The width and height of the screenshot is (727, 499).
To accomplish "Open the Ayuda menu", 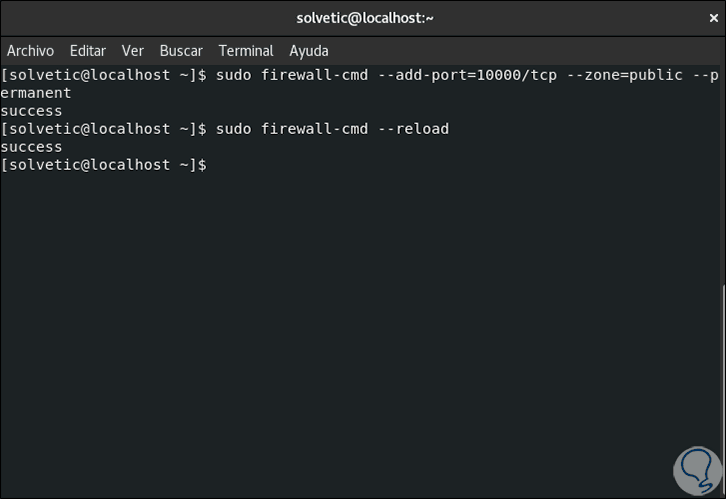I will [x=309, y=51].
